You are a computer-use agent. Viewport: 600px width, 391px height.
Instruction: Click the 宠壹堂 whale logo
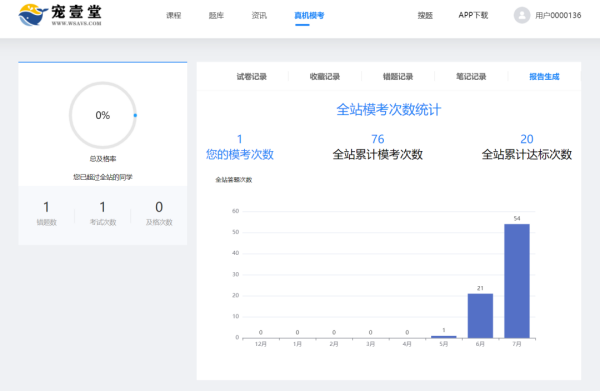[x=60, y=15]
